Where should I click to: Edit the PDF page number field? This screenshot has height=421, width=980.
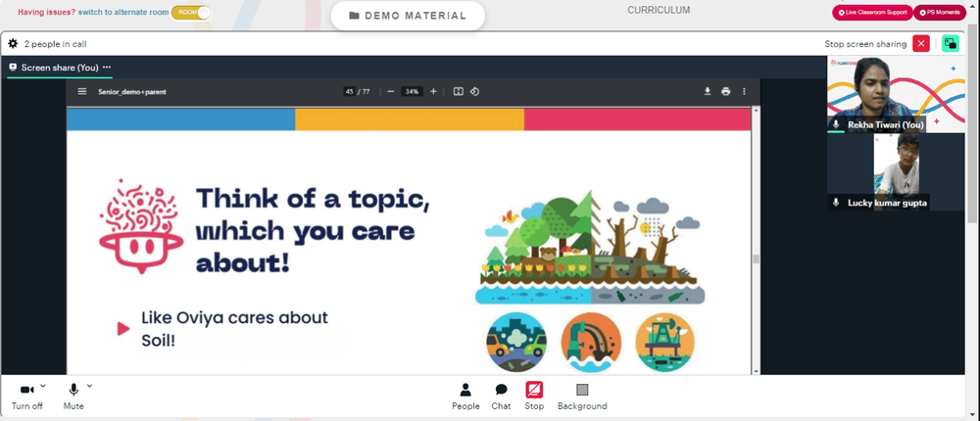coord(350,91)
